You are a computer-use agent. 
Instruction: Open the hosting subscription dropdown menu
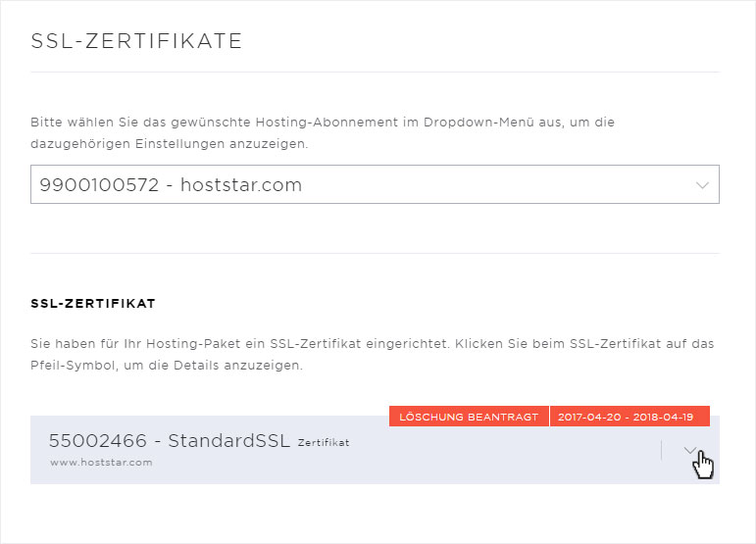coord(375,184)
